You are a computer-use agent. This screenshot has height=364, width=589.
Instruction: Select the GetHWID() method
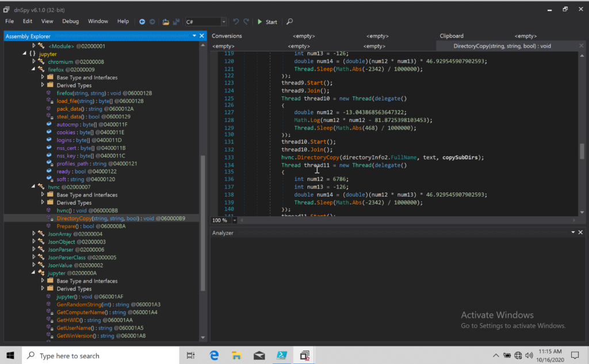tap(95, 320)
